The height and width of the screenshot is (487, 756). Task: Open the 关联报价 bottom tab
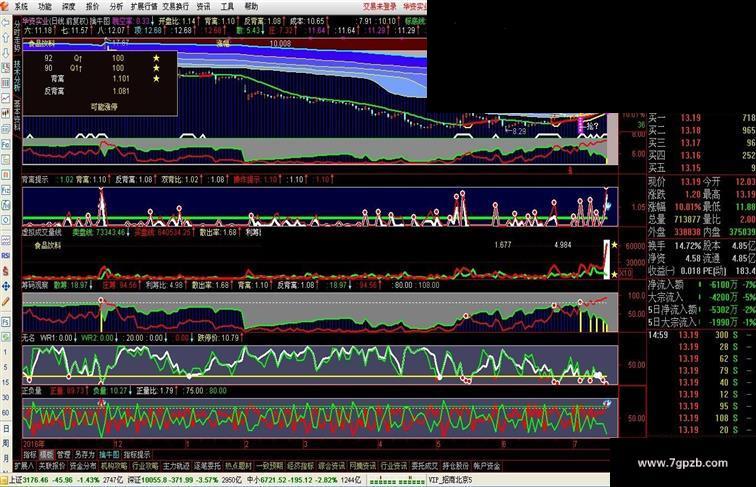click(x=52, y=466)
